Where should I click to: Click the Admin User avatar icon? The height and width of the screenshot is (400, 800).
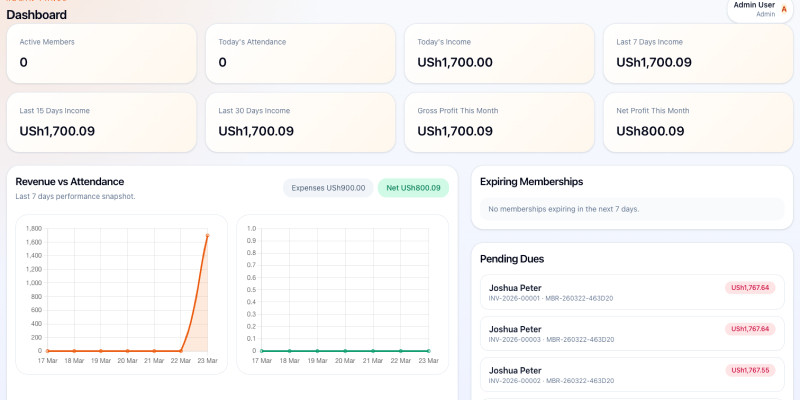(x=783, y=9)
